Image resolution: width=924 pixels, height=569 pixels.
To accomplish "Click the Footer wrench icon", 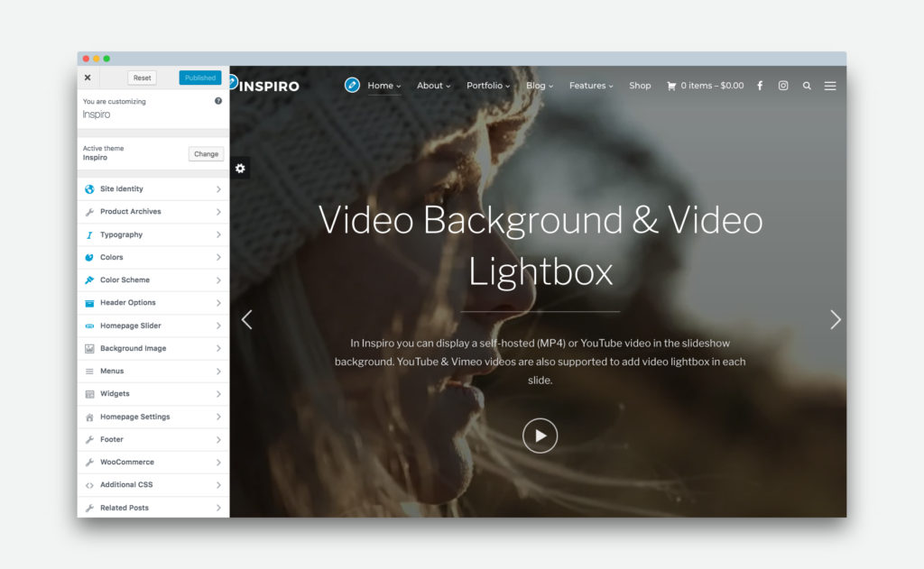I will click(x=89, y=440).
